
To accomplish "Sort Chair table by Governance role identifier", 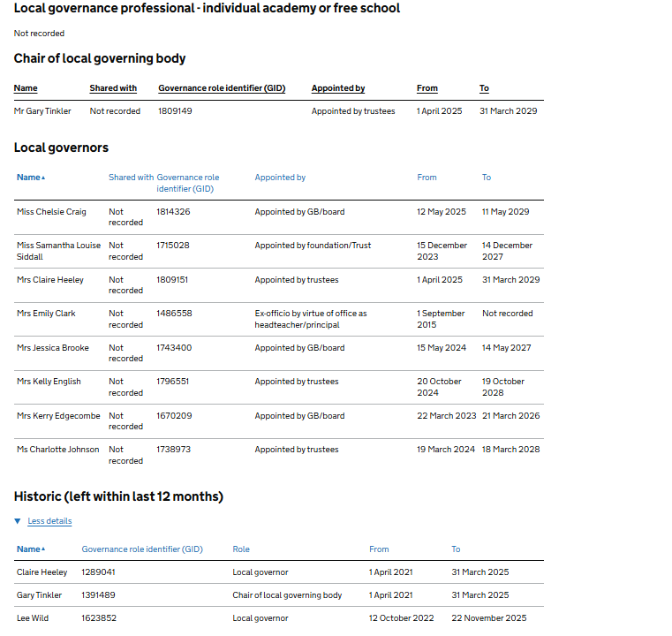I will pos(221,88).
